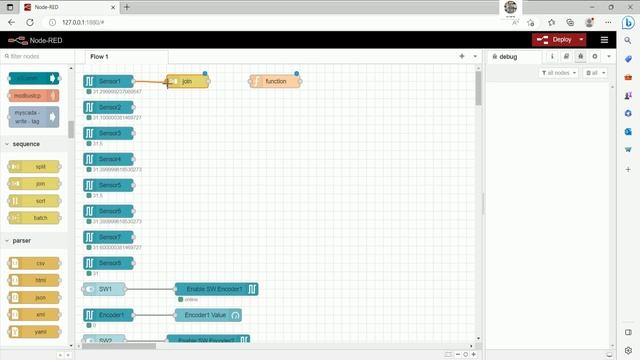The image size is (640, 360).
Task: Click the vertical canvas scrollbar
Action: pos(478,88)
